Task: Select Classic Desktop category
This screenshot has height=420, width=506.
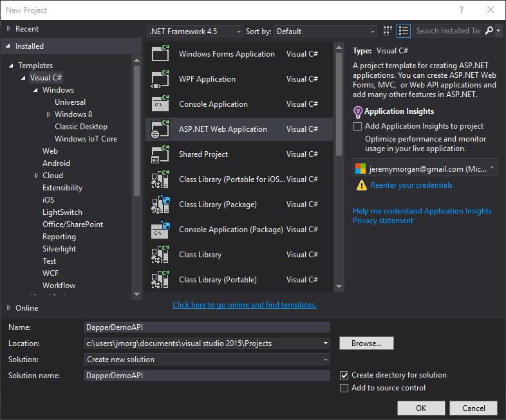Action: 81,127
